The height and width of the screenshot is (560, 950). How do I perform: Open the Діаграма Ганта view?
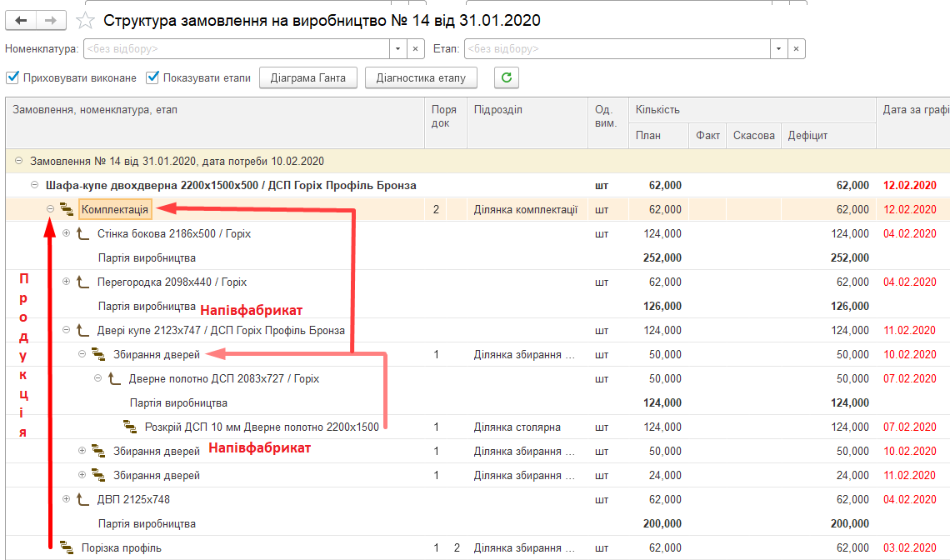pyautogui.click(x=308, y=78)
